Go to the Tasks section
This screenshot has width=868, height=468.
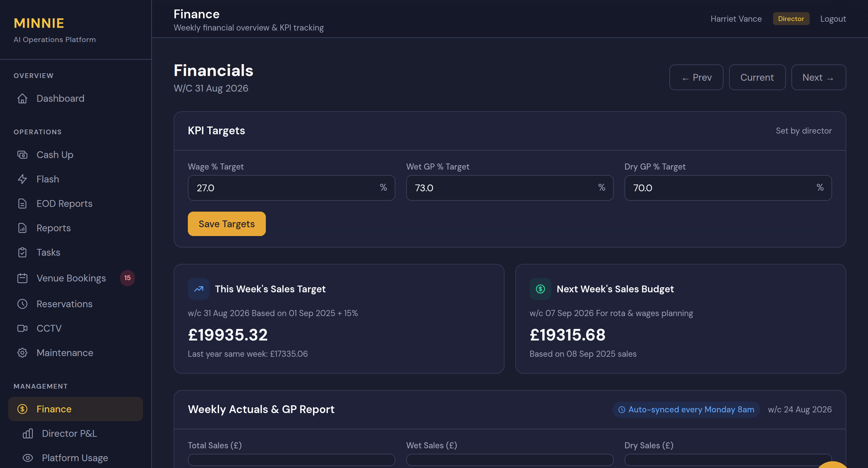click(x=76, y=252)
